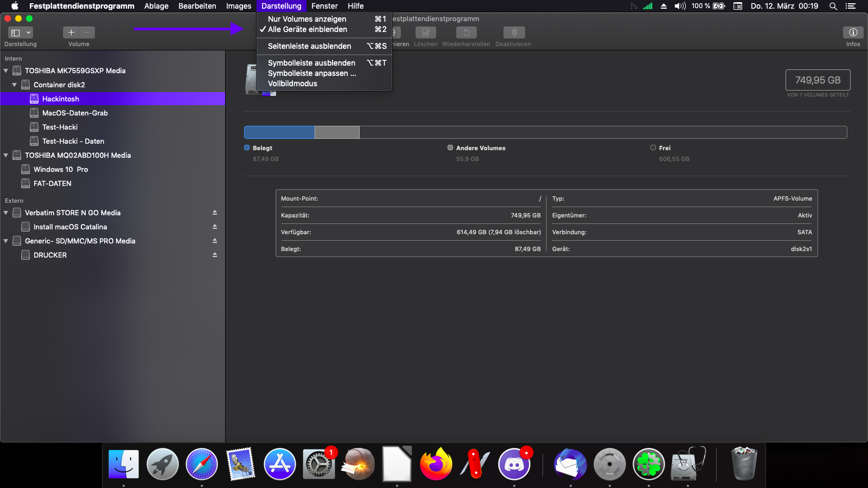This screenshot has width=868, height=488.
Task: Hide sidebar via Seitenleiste ausblenden
Action: pyautogui.click(x=309, y=46)
